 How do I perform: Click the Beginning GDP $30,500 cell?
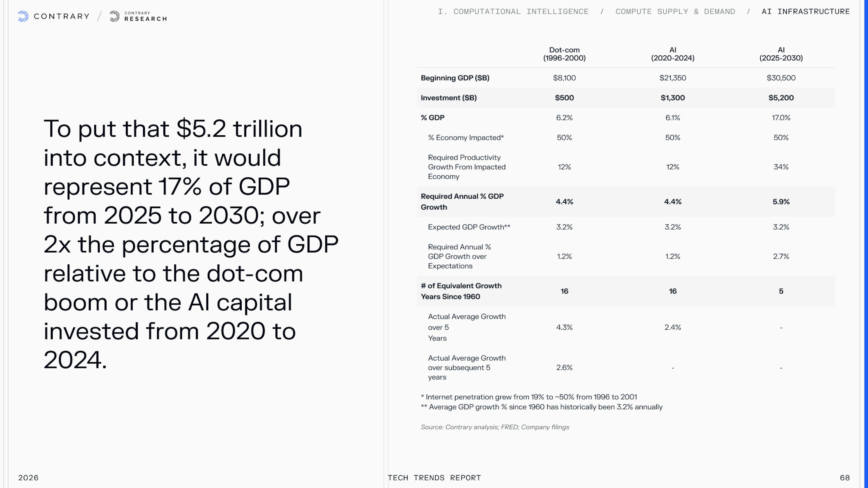click(x=781, y=78)
